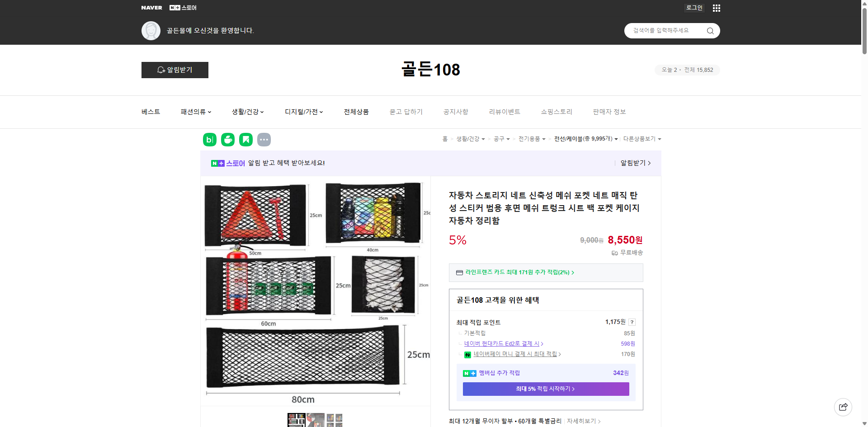Open the 다른상품보기 dropdown
Viewport: 868px width, 427px height.
tap(642, 139)
